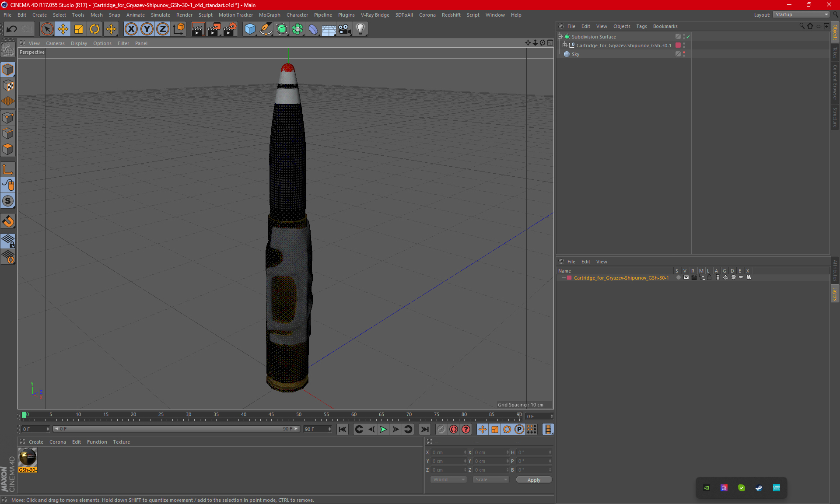Image resolution: width=840 pixels, height=504 pixels.
Task: Add a Camera object
Action: tap(345, 29)
